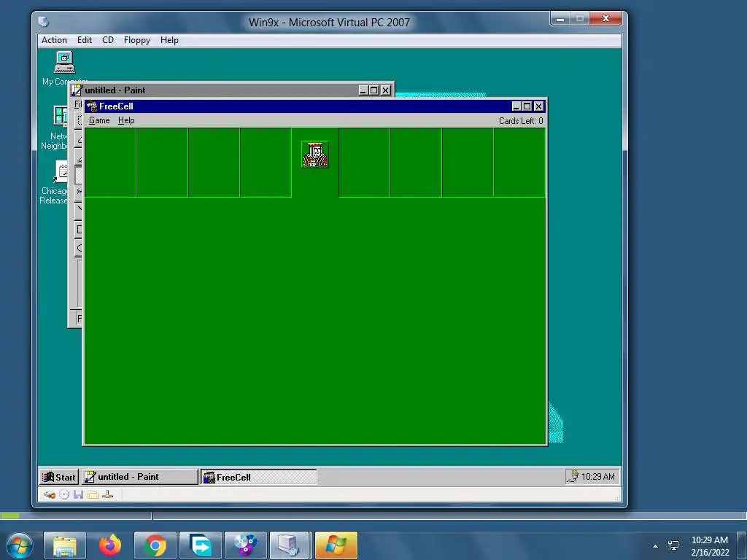Launch Google Chrome from the taskbar

[155, 545]
